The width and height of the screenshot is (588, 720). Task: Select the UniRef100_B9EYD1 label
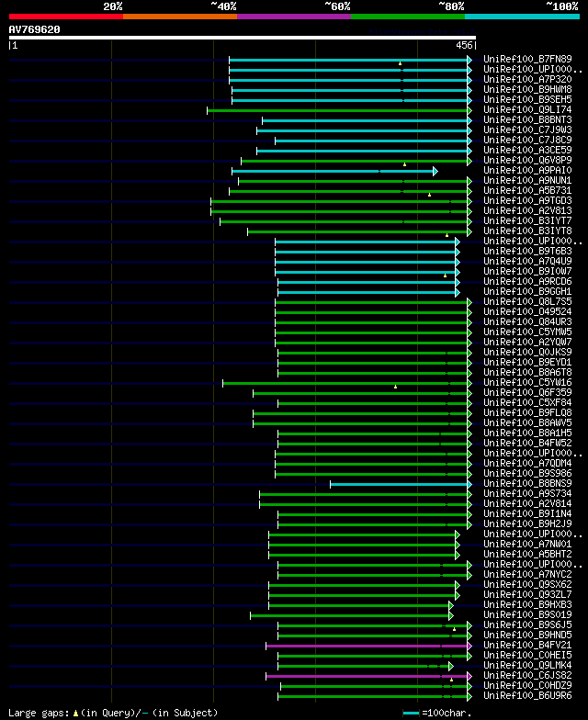click(x=527, y=362)
